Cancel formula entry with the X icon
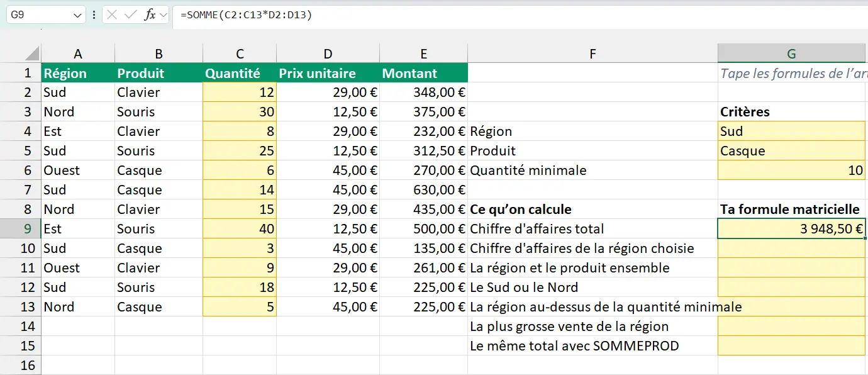Viewport: 868px width, 375px height. click(112, 15)
